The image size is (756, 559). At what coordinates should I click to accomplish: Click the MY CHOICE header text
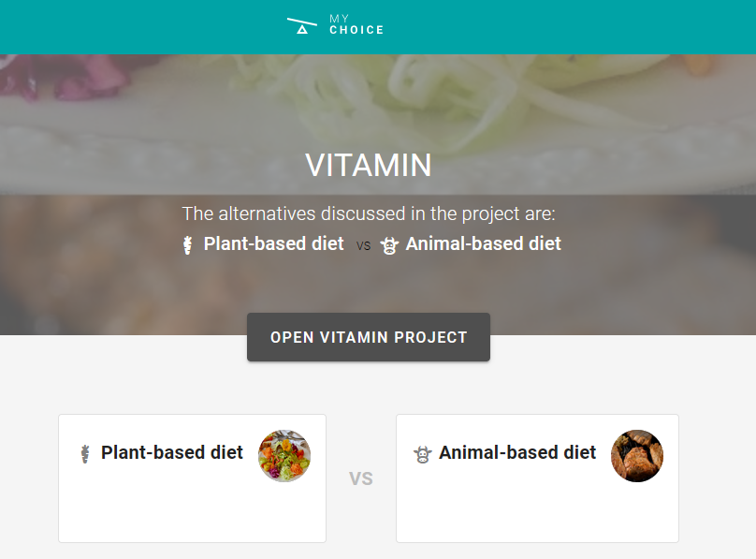coord(356,25)
